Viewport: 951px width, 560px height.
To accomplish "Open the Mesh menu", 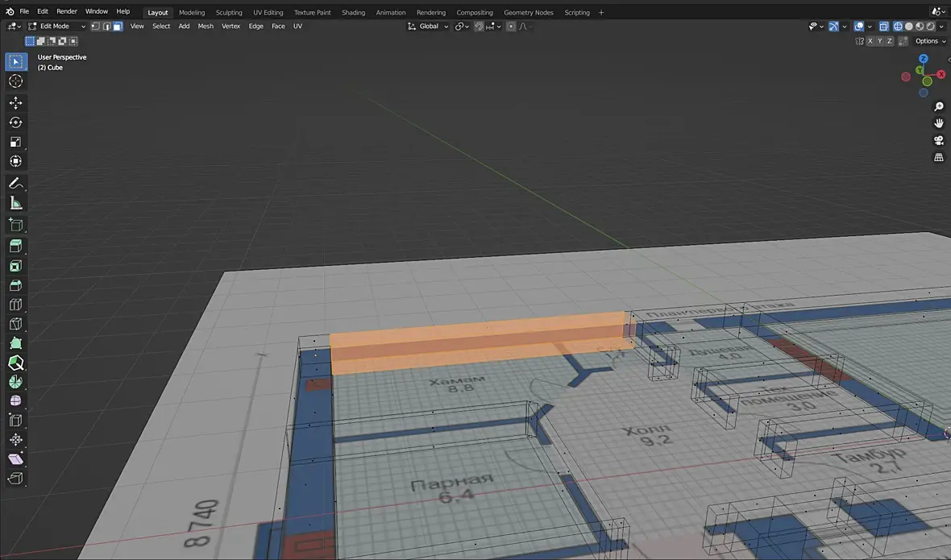I will 206,26.
